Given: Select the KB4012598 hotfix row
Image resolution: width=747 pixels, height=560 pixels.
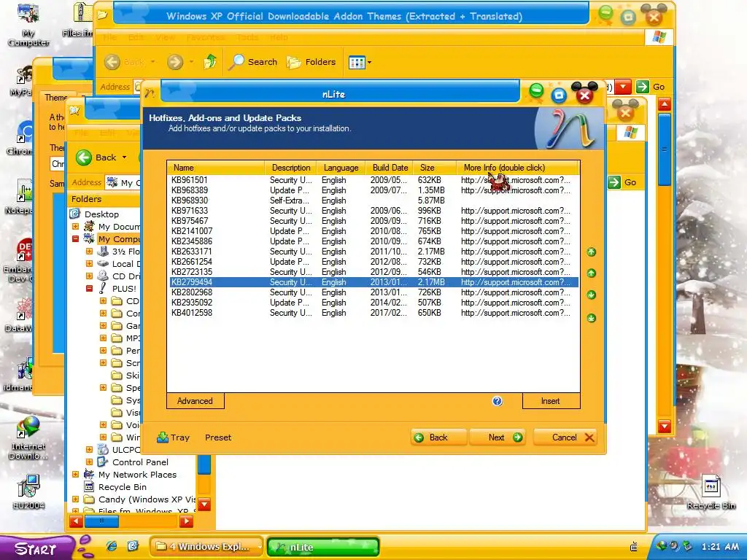Looking at the screenshot, I should [373, 313].
